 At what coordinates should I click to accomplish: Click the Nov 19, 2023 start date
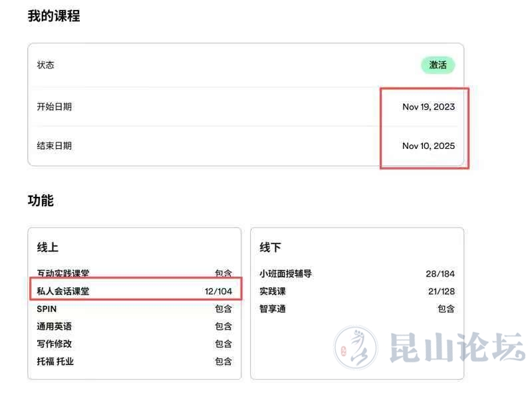(428, 106)
